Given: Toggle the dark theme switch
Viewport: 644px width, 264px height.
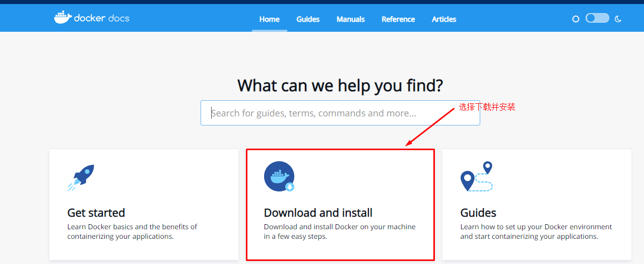Looking at the screenshot, I should [597, 19].
